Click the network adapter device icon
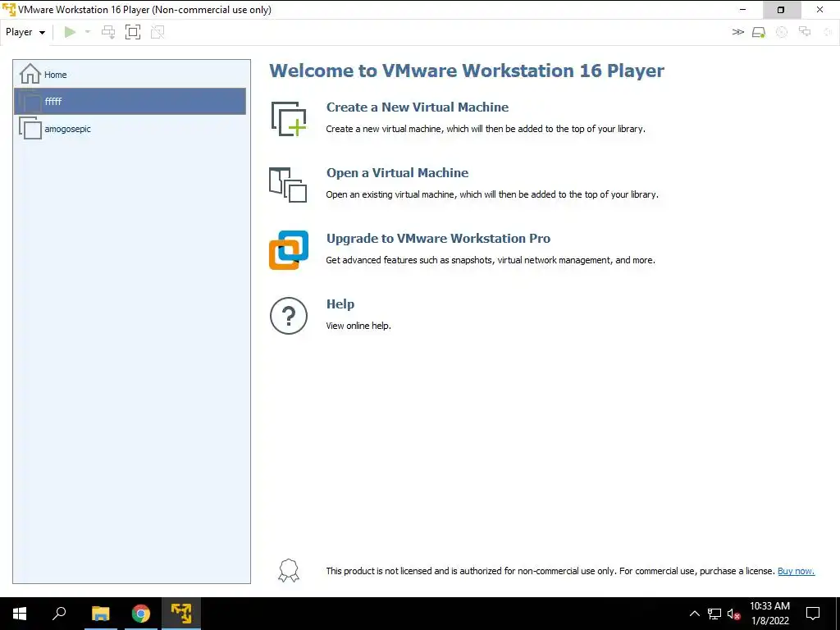Image resolution: width=840 pixels, height=630 pixels. pyautogui.click(x=805, y=32)
